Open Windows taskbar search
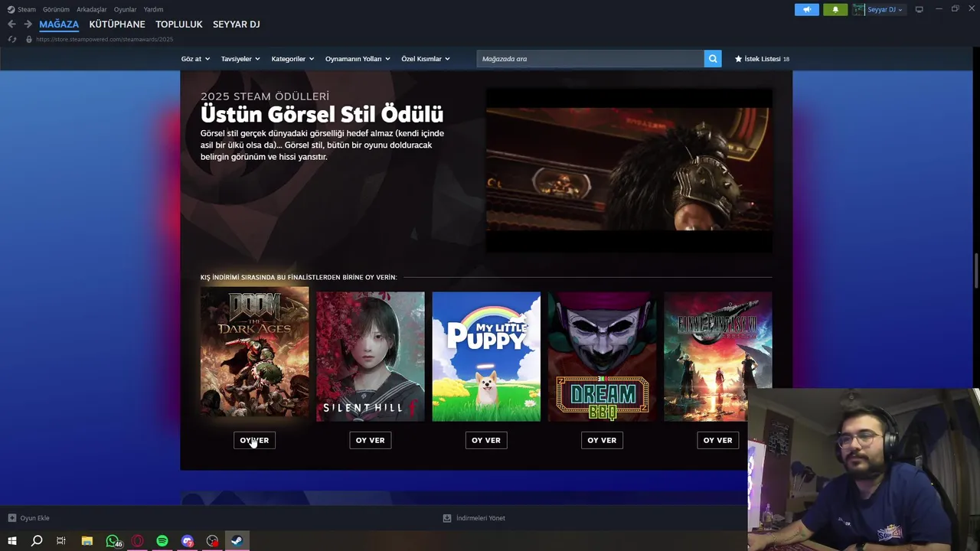The image size is (980, 551). pyautogui.click(x=37, y=541)
